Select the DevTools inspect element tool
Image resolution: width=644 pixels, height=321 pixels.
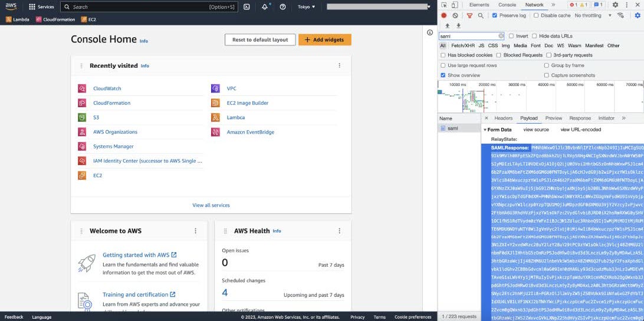tap(444, 5)
